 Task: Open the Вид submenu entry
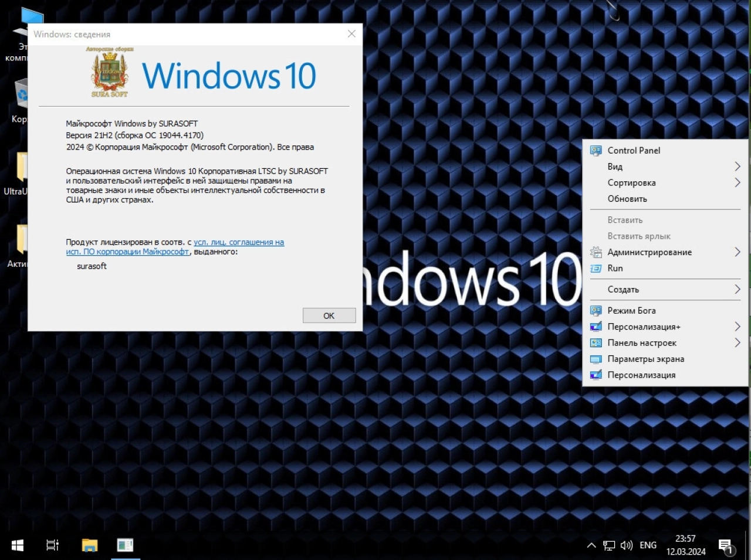[665, 167]
